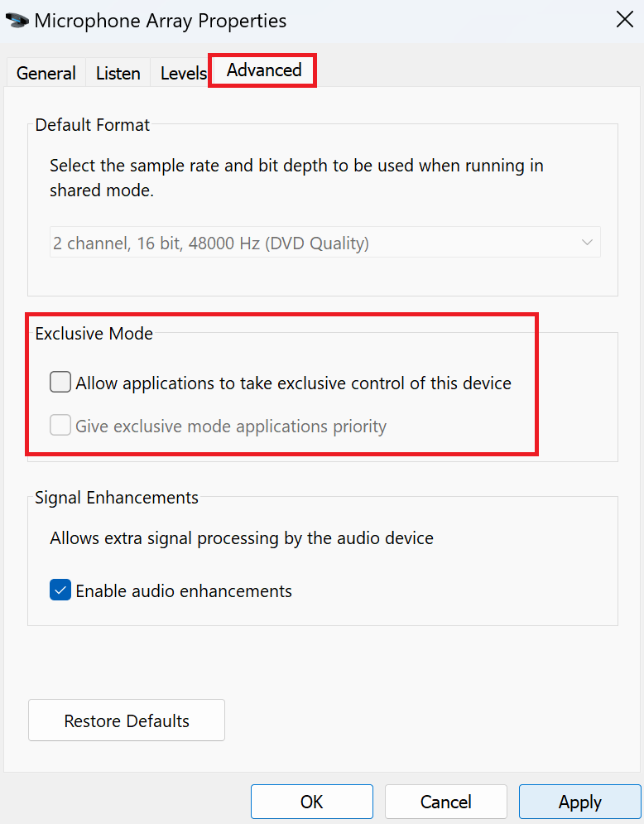Dismiss the dialog using Cancel
644x824 pixels.
coord(445,801)
